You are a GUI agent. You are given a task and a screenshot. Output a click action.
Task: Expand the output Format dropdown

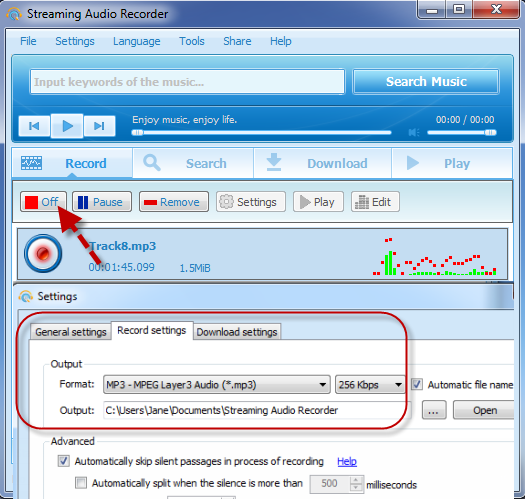[217, 384]
